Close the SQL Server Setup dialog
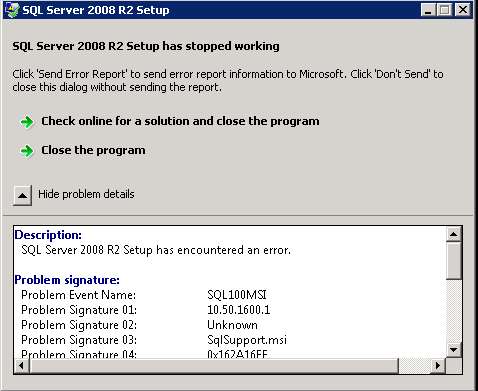 pos(463,10)
